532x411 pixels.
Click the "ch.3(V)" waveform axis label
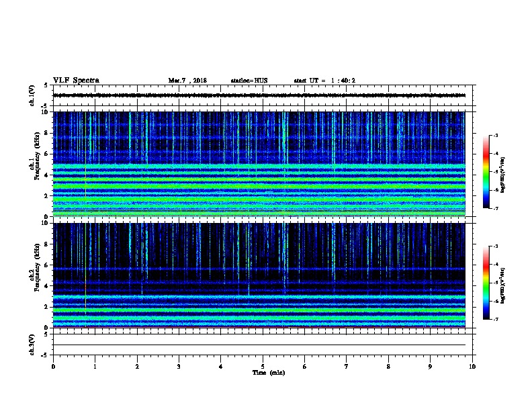32,345
